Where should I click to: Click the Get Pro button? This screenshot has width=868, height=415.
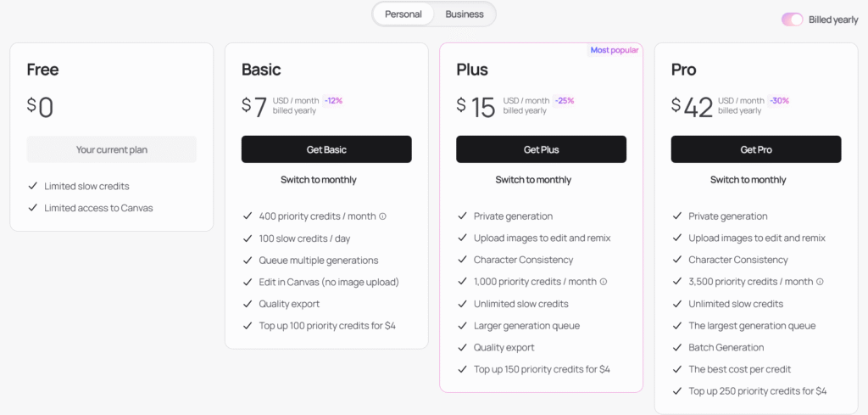click(x=756, y=149)
